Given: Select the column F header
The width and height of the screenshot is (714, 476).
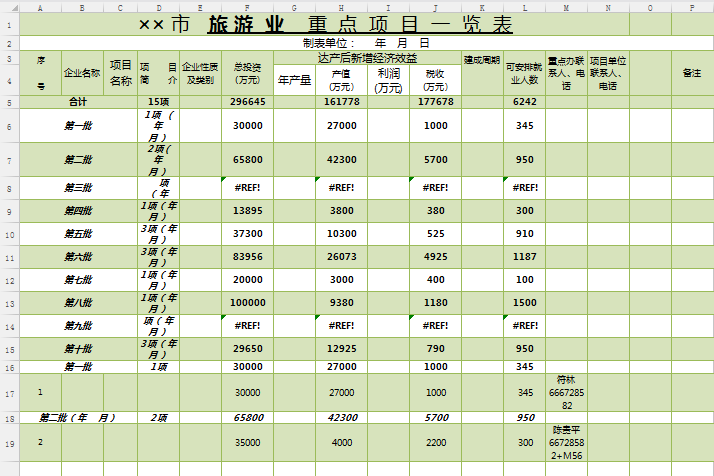Looking at the screenshot, I should [247, 7].
